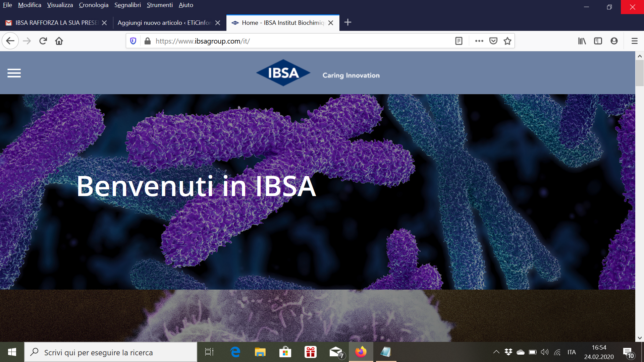The height and width of the screenshot is (362, 644).
Task: Open Firefox account icon
Action: click(x=614, y=41)
